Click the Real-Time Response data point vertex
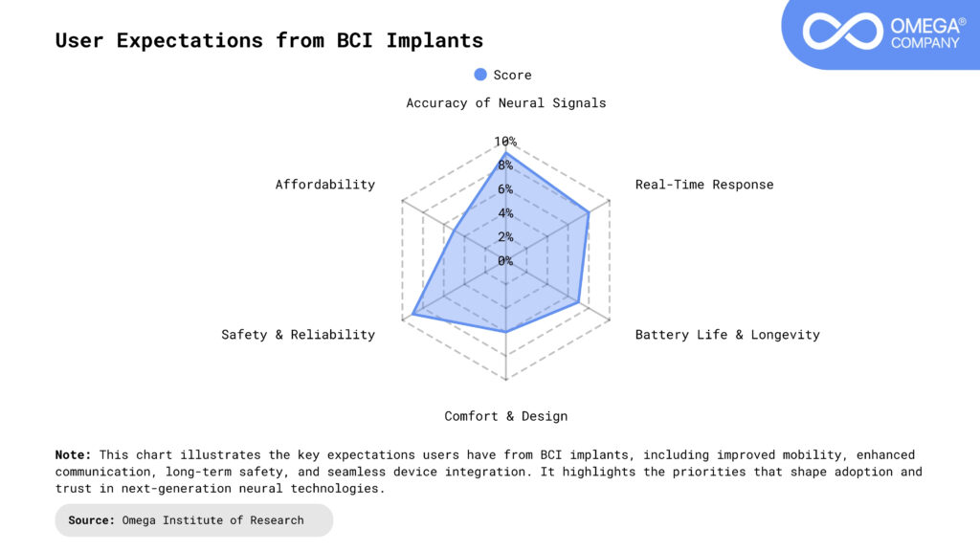The image size is (980, 551). pyautogui.click(x=589, y=212)
